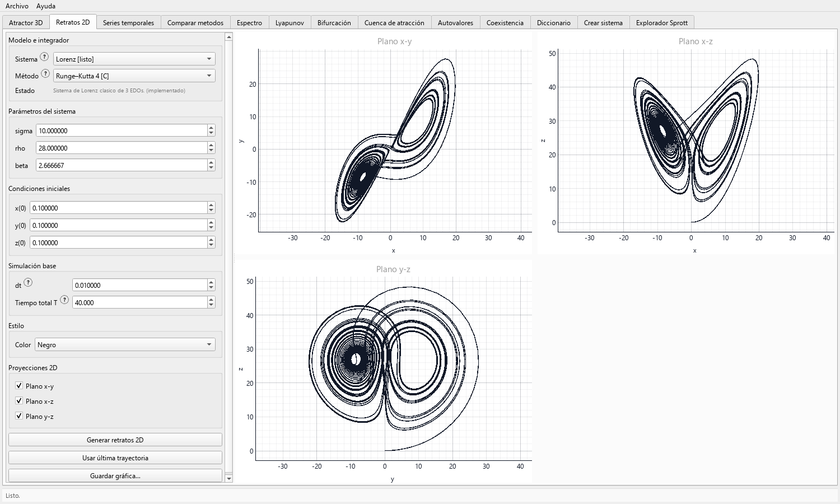Increase beta with spinner up arrow
The width and height of the screenshot is (840, 504).
tap(211, 162)
